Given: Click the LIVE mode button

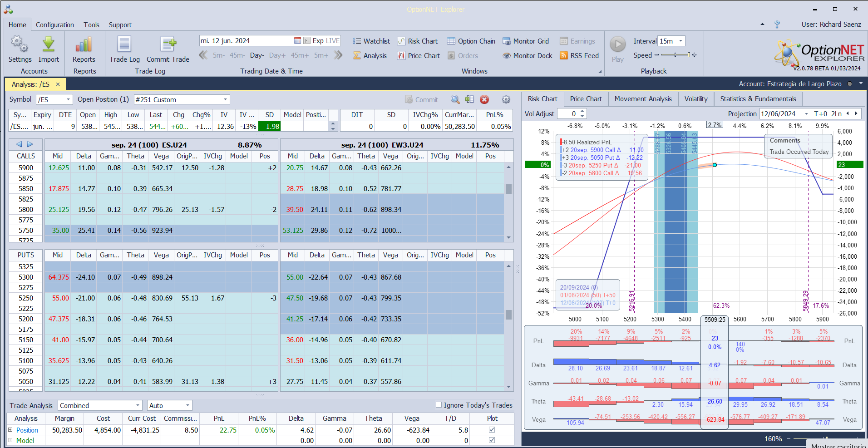Looking at the screenshot, I should [333, 41].
